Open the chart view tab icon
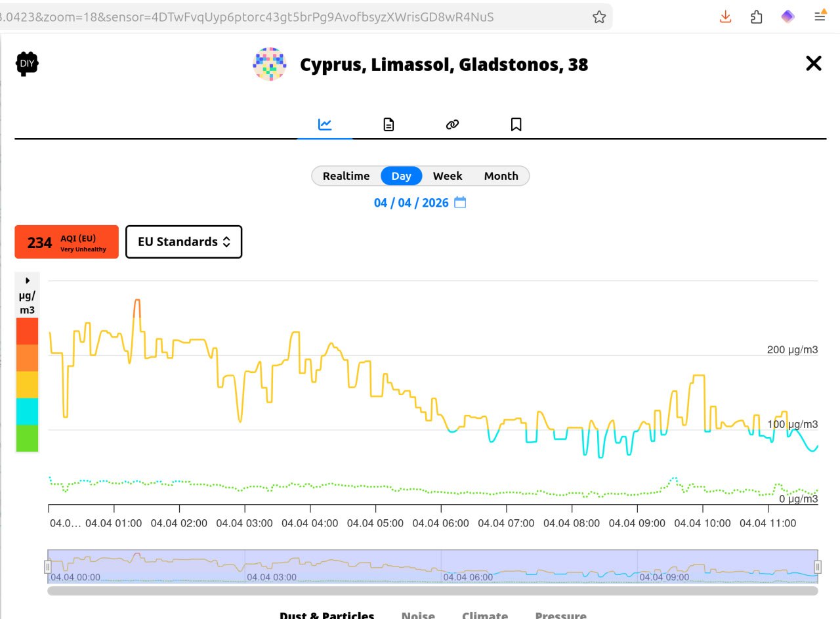This screenshot has height=619, width=840. [325, 124]
